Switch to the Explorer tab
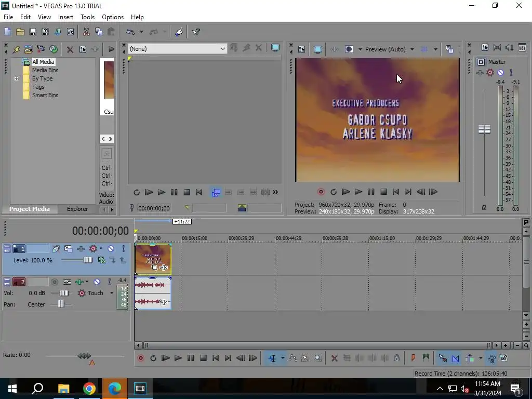532x399 pixels. [x=77, y=209]
